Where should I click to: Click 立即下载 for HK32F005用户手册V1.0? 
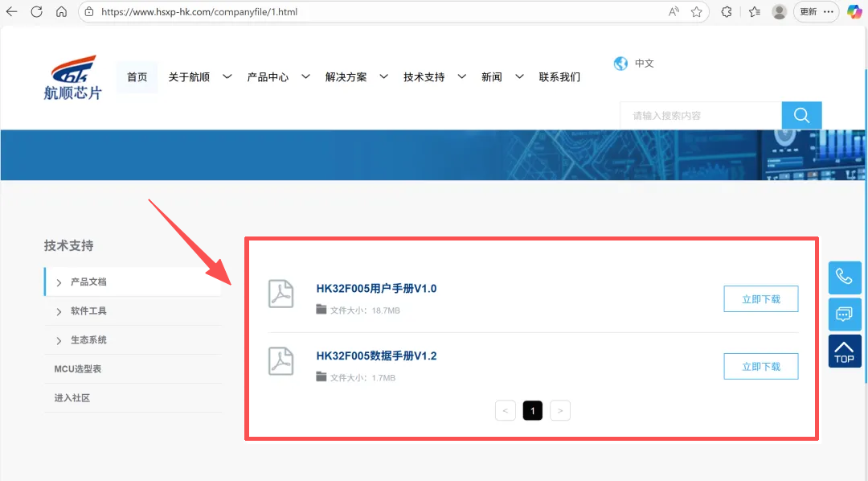point(760,298)
